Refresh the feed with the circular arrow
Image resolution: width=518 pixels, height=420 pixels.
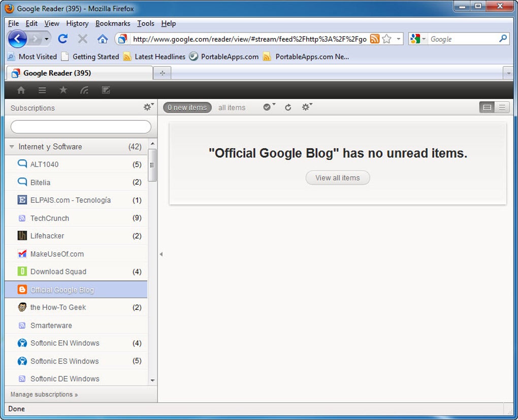pyautogui.click(x=288, y=107)
